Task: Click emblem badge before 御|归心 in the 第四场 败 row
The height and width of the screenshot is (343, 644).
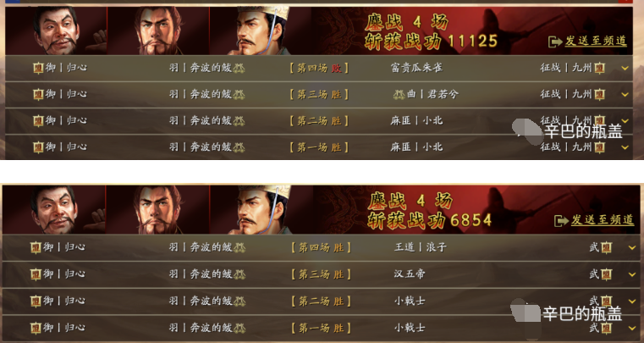Action: coord(38,68)
